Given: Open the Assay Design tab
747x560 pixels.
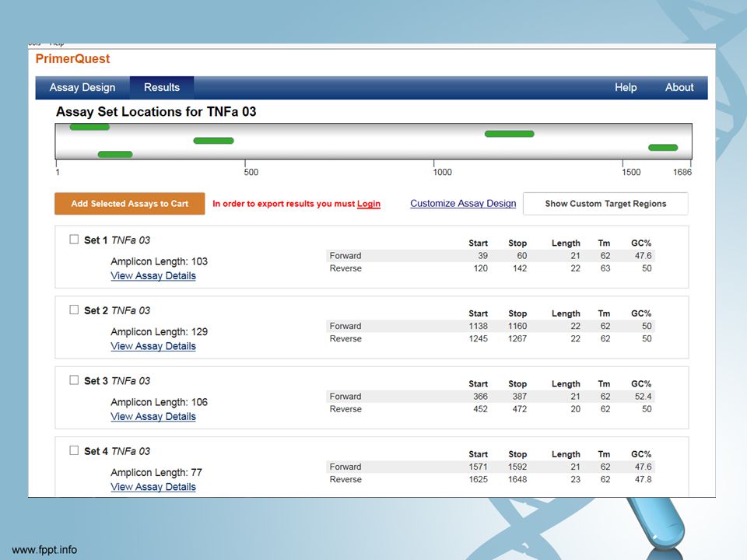Looking at the screenshot, I should click(x=82, y=88).
